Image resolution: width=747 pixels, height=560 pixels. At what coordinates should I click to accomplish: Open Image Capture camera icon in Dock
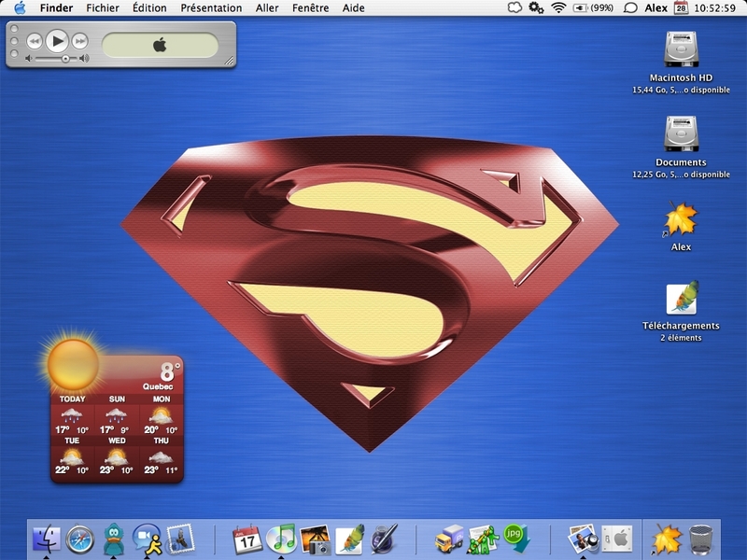(315, 539)
